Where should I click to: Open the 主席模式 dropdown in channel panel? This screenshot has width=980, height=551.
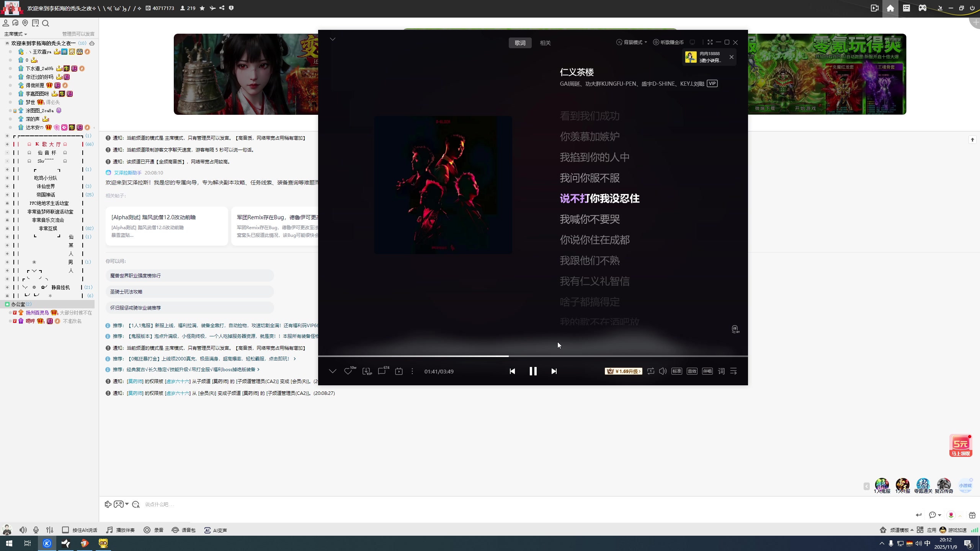[x=15, y=34]
